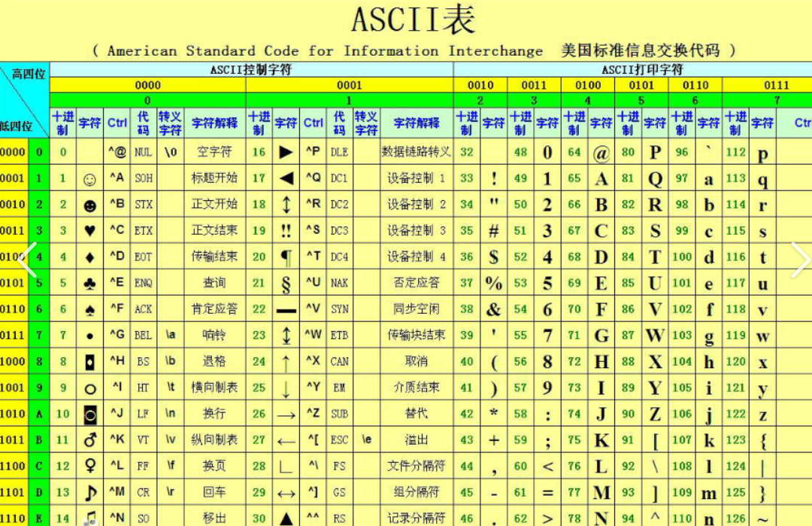This screenshot has height=526, width=812.
Task: Select the "空字符" description cell
Action: pyautogui.click(x=214, y=152)
